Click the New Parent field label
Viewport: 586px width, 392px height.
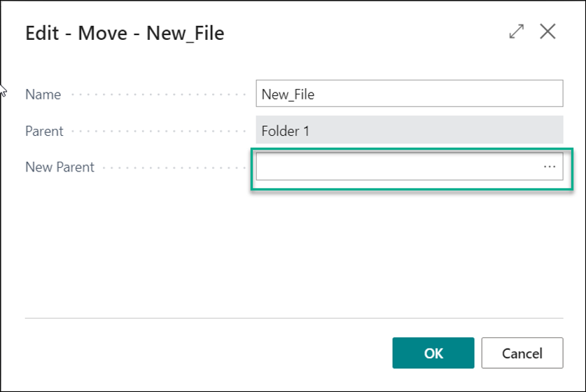[60, 167]
